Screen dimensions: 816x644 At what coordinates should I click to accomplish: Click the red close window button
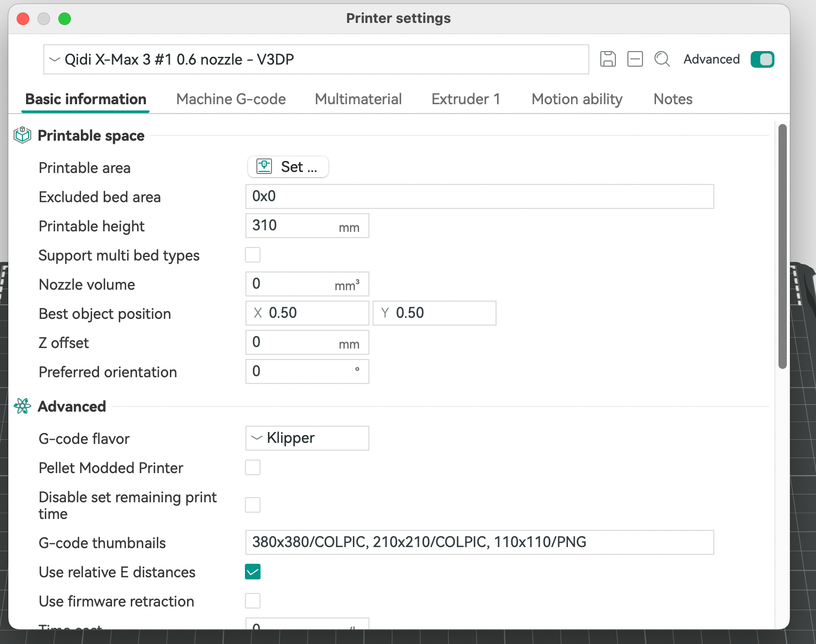[x=23, y=19]
